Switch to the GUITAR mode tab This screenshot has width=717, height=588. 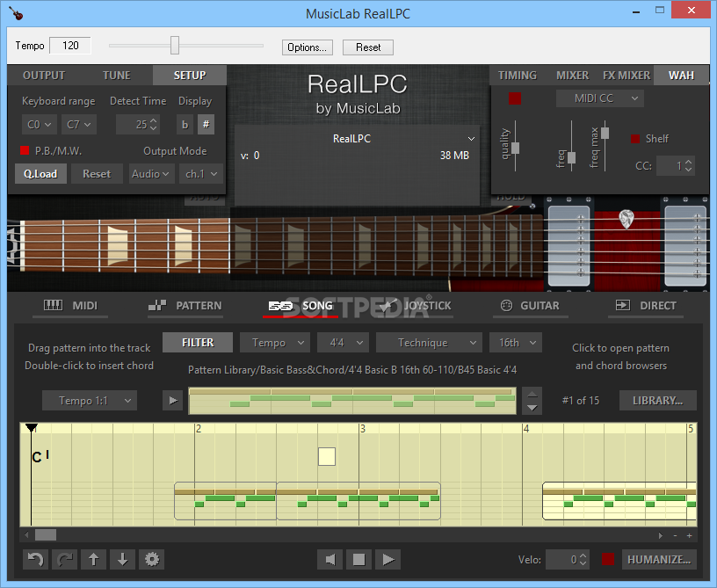(x=531, y=306)
